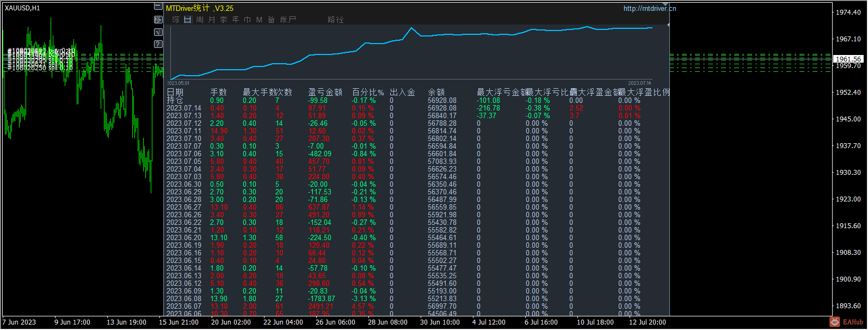This screenshot has height=330, width=868.
Task: Switch to the 月 monthly tab
Action: click(x=212, y=20)
